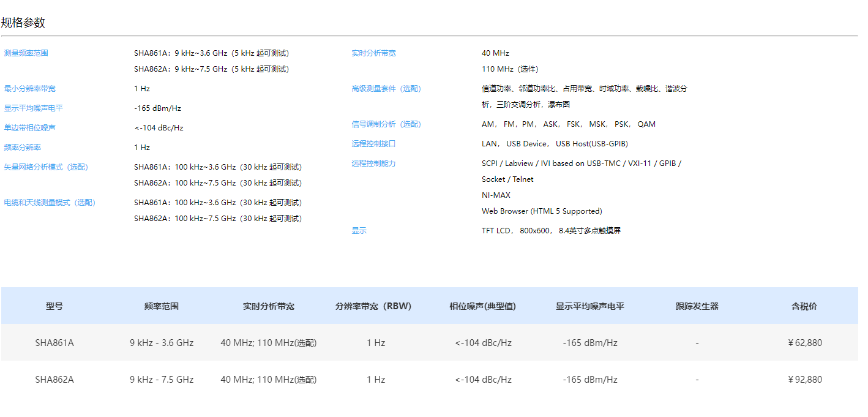Click Web Browser (HTML 5 Supported) text
The image size is (868, 417).
tap(542, 211)
